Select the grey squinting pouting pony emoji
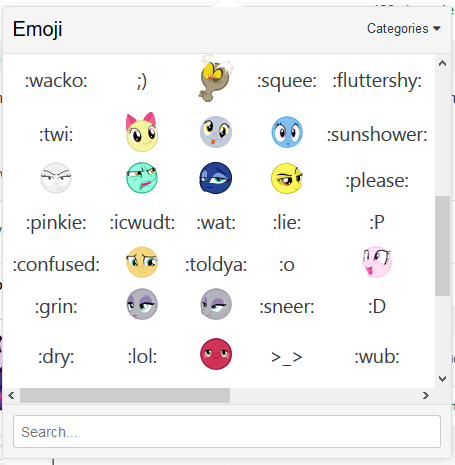This screenshot has height=465, width=455. 216,304
